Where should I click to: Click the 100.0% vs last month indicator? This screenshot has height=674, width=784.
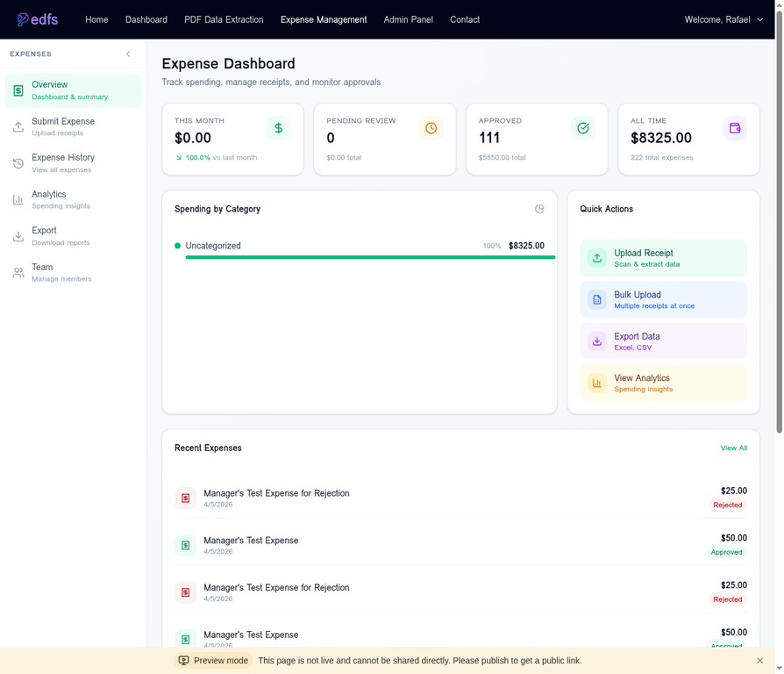click(216, 158)
